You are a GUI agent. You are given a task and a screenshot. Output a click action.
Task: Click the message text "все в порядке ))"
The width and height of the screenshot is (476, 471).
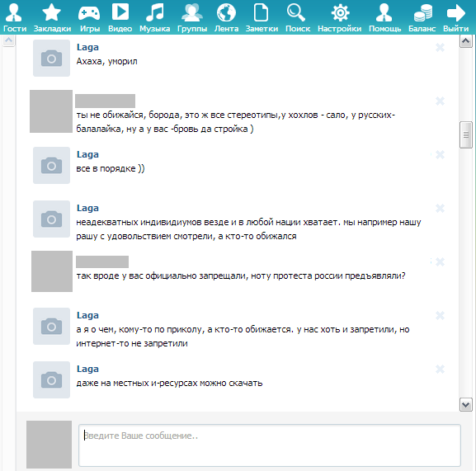pyautogui.click(x=111, y=169)
